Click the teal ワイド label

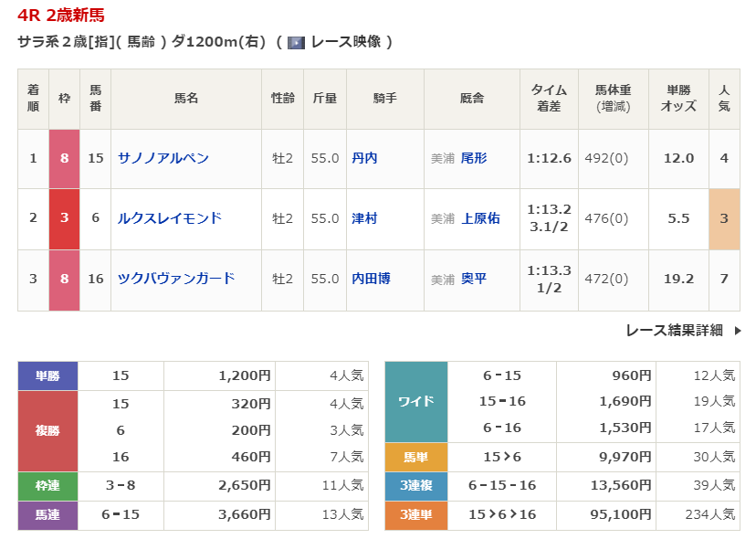coord(416,402)
